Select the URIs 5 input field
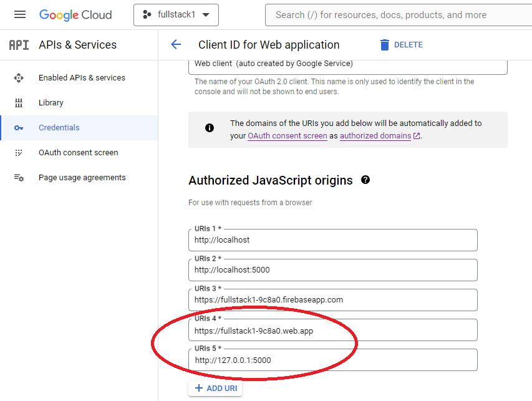This screenshot has height=401, width=532. (281, 360)
